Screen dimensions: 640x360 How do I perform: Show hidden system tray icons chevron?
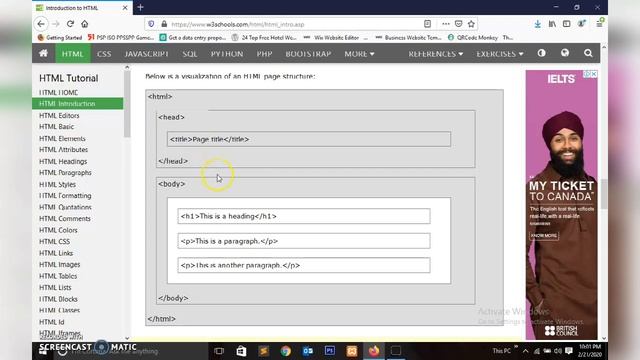tap(525, 351)
